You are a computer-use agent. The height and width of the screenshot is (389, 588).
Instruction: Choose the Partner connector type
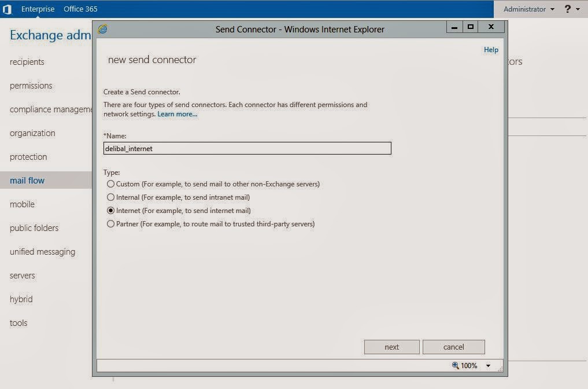[111, 224]
